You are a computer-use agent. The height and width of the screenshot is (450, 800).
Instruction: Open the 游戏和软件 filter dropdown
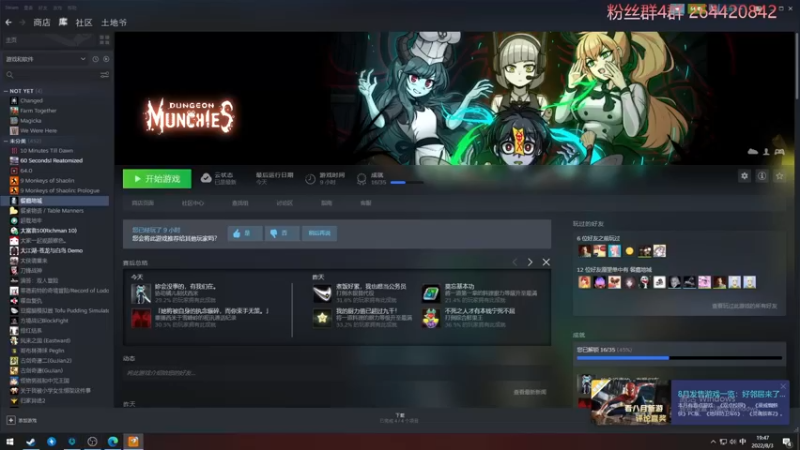point(45,59)
